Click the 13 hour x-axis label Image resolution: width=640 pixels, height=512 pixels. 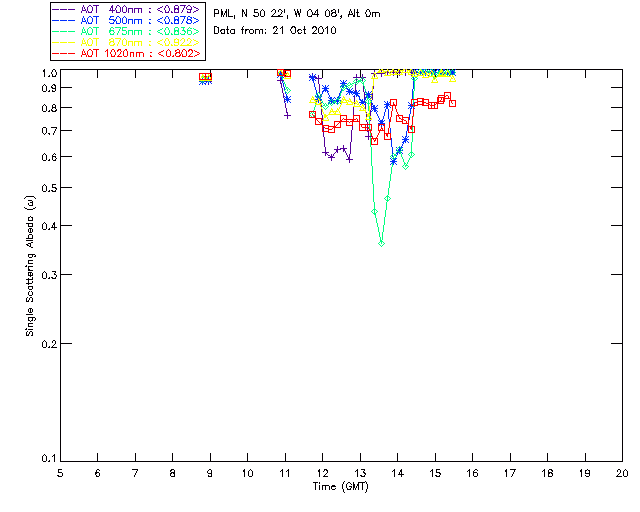tap(360, 473)
